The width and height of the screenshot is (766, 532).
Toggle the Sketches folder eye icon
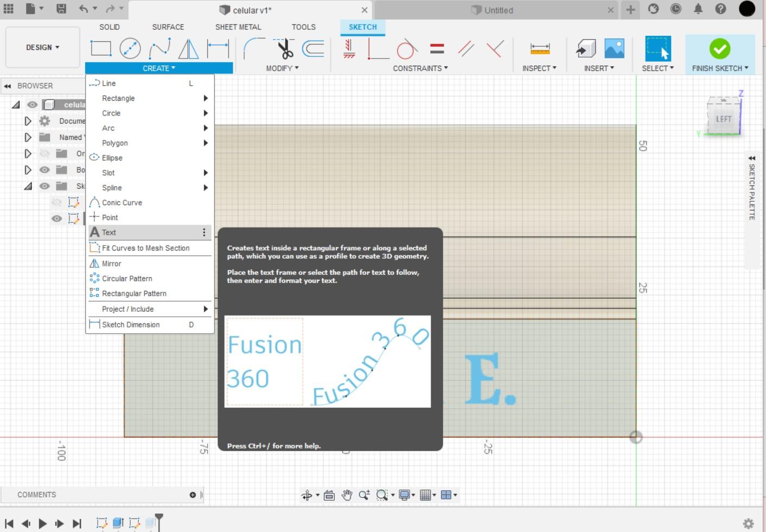(x=44, y=186)
